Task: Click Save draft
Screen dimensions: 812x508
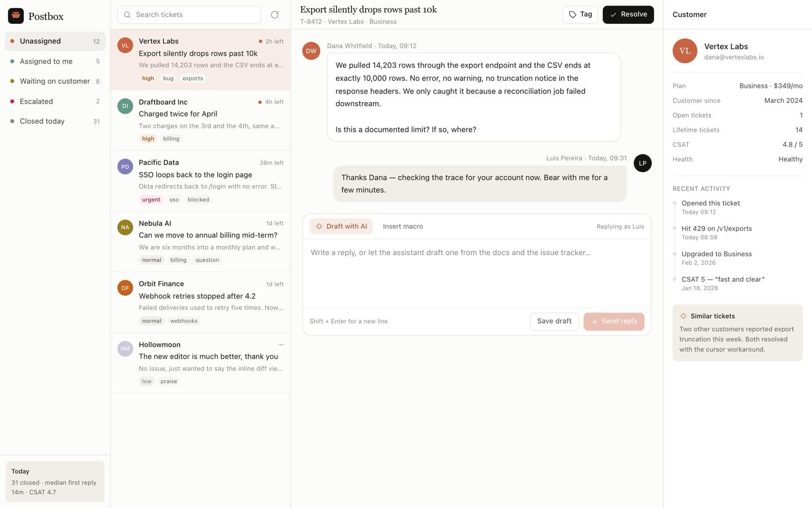Action: tap(554, 322)
